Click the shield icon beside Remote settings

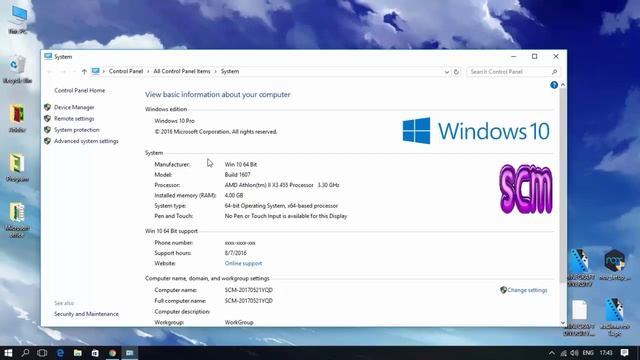point(47,119)
